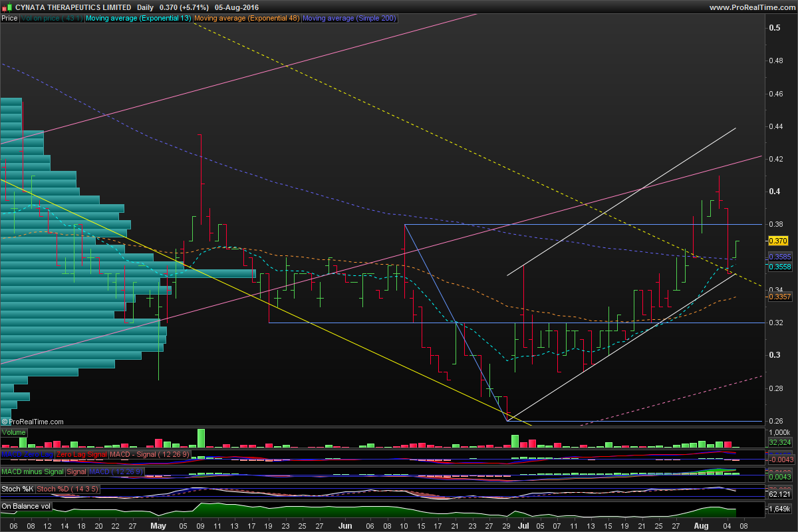The height and width of the screenshot is (532, 798).
Task: Click the 0.42 level on the price axis
Action: (x=777, y=159)
